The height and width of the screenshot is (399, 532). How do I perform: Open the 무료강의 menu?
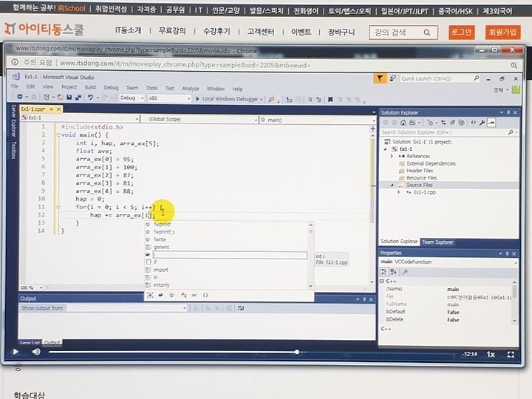coord(172,31)
